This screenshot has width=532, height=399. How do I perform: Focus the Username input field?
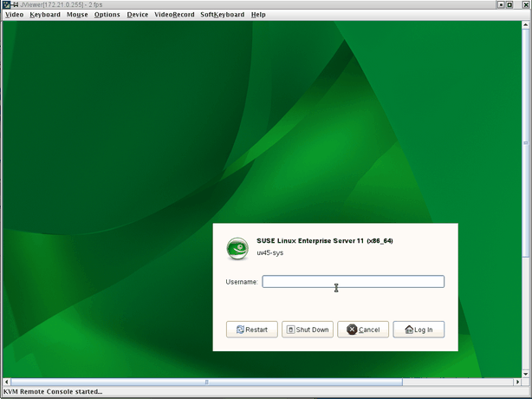coord(354,282)
